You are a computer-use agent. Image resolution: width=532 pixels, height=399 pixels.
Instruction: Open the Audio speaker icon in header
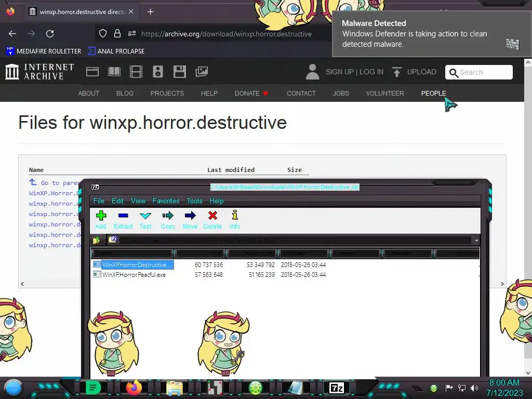coord(158,72)
